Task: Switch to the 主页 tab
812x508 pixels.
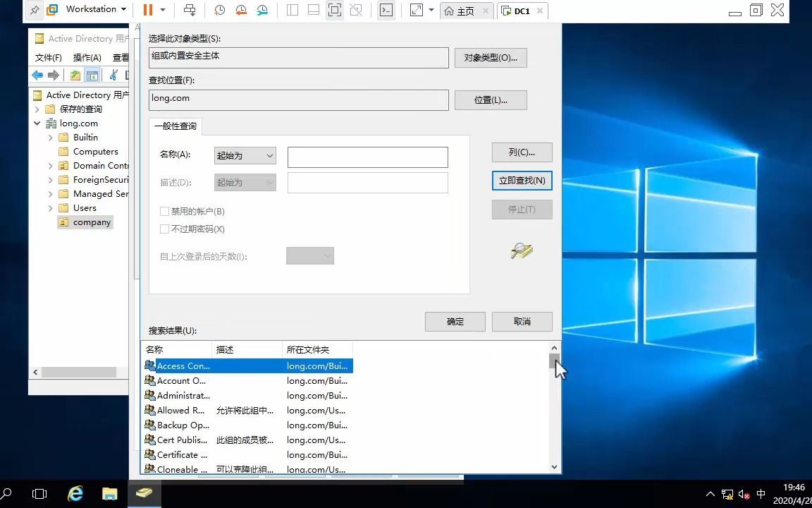Action: pos(465,11)
